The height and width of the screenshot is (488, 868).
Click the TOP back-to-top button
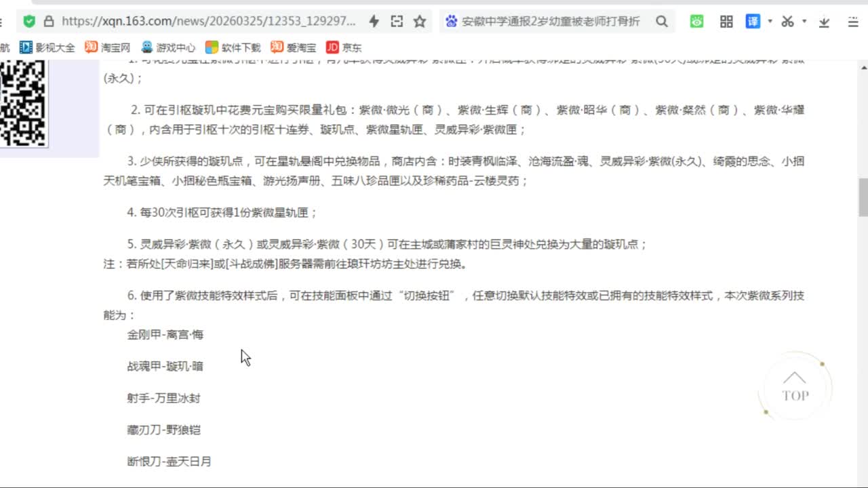click(795, 387)
